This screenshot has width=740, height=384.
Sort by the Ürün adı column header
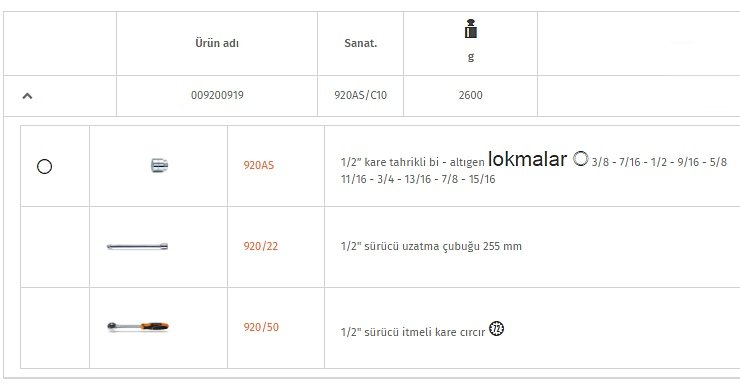[217, 43]
